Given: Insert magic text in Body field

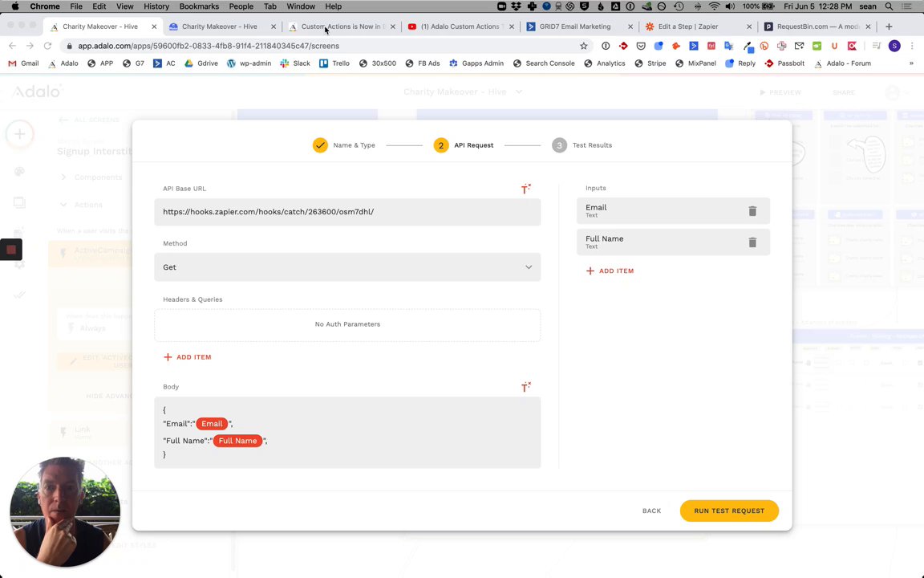Looking at the screenshot, I should [x=525, y=387].
